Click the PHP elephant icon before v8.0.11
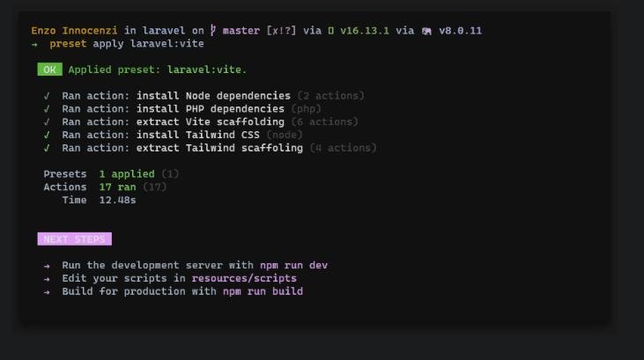The height and width of the screenshot is (360, 644). [x=426, y=31]
